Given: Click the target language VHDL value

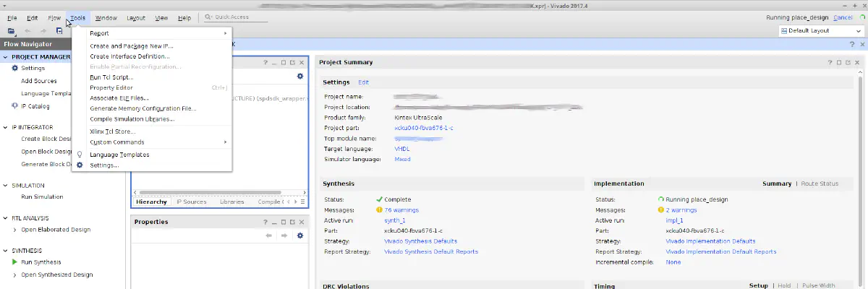Looking at the screenshot, I should [x=402, y=148].
